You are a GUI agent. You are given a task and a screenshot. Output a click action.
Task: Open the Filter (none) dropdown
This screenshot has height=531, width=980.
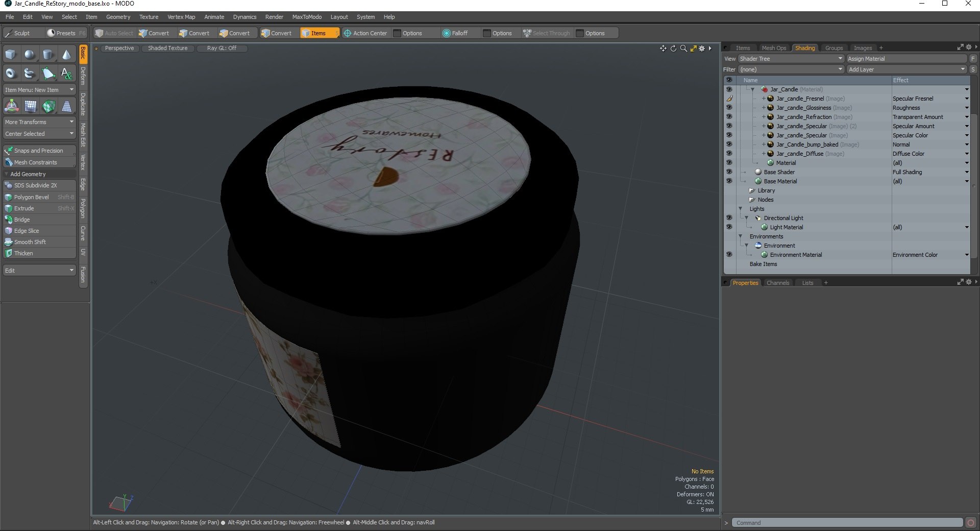(791, 69)
